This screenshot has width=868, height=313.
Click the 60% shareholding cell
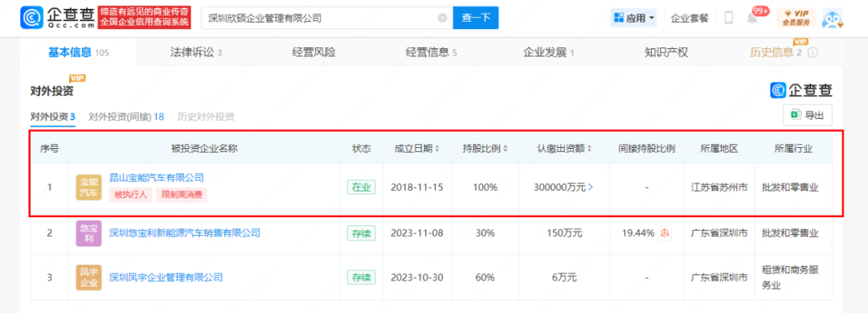(x=485, y=277)
